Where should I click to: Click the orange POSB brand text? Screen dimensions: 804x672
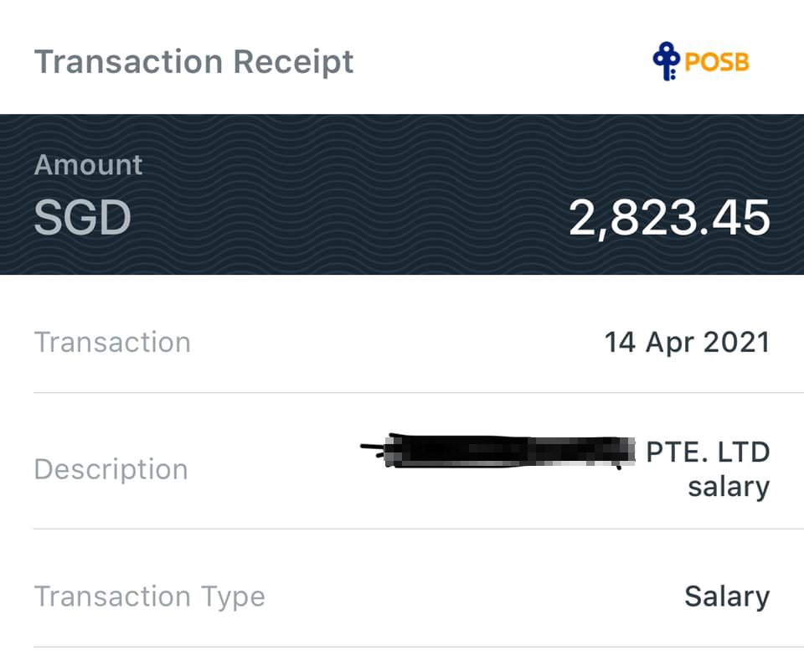(x=717, y=63)
